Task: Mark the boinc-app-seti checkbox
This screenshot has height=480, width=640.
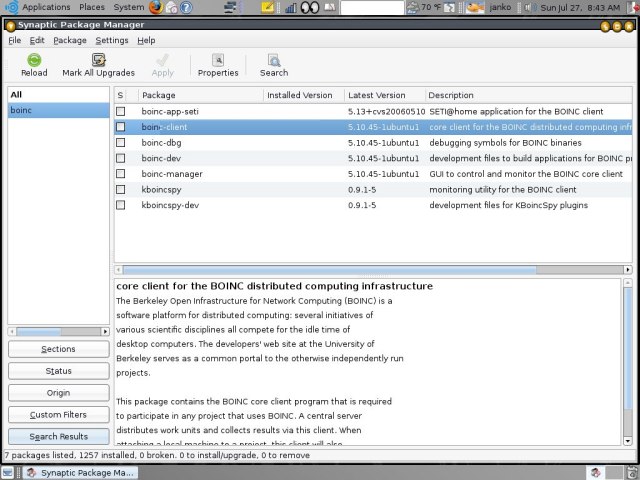Action: click(x=120, y=111)
